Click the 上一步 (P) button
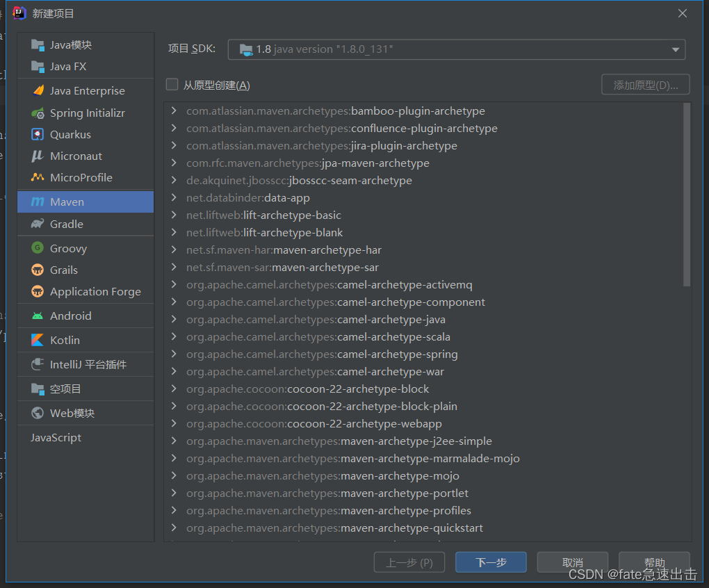 (409, 562)
